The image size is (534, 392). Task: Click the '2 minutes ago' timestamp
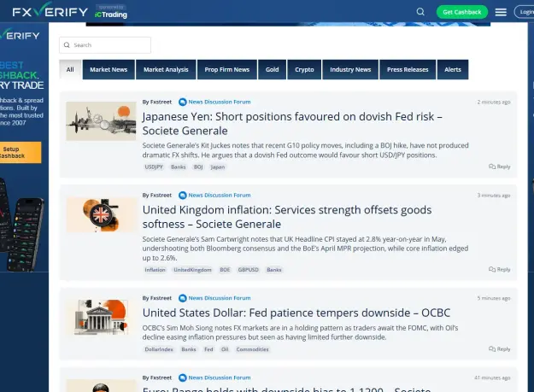click(494, 102)
